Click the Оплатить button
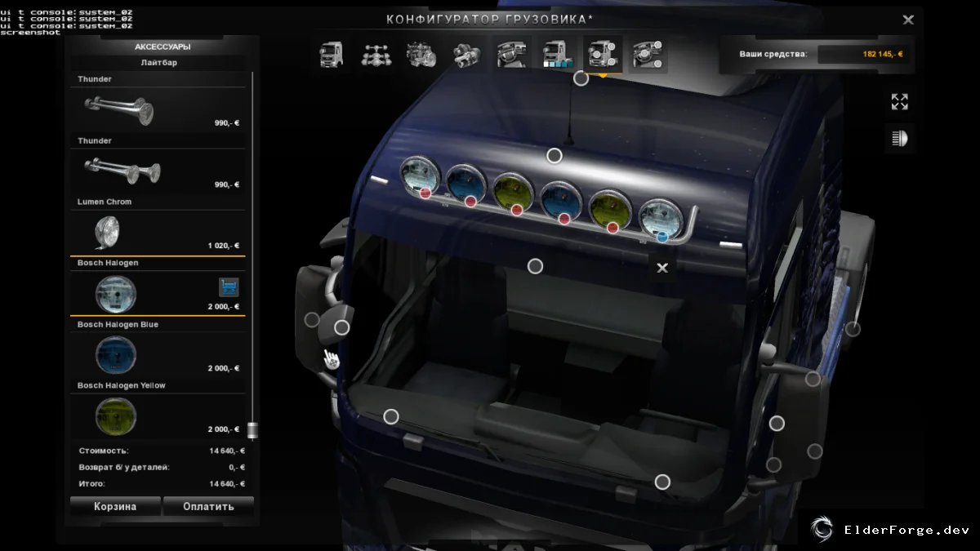The image size is (980, 551). coord(208,506)
